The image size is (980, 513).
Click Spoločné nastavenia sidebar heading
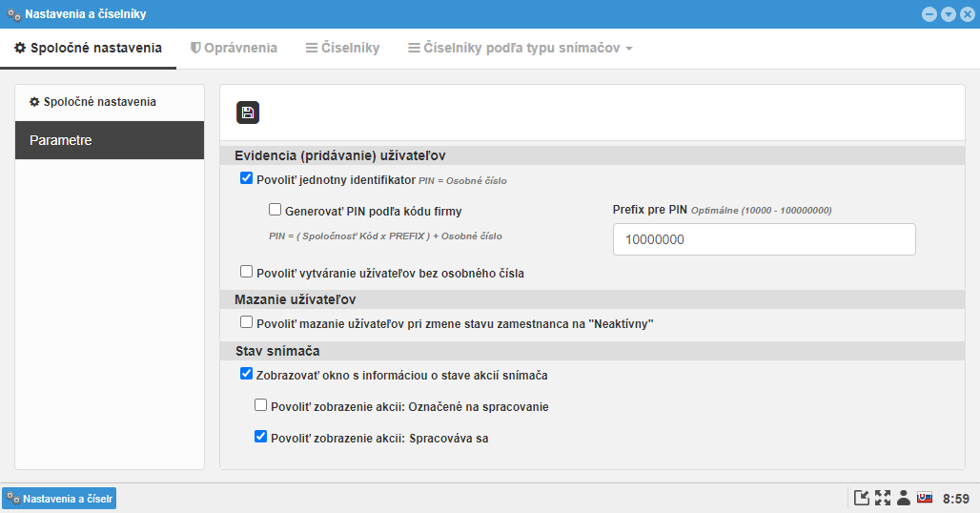(x=93, y=102)
